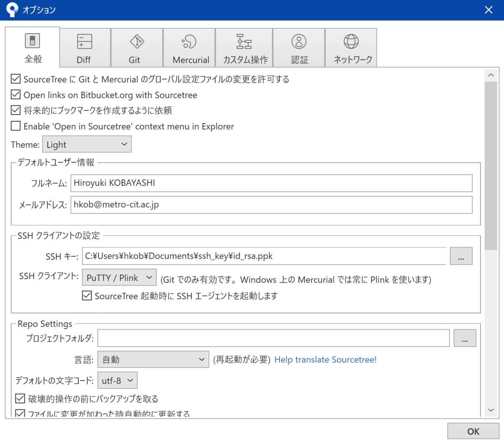Open the 言語 dropdown showing 自動
504x441 pixels.
[153, 360]
